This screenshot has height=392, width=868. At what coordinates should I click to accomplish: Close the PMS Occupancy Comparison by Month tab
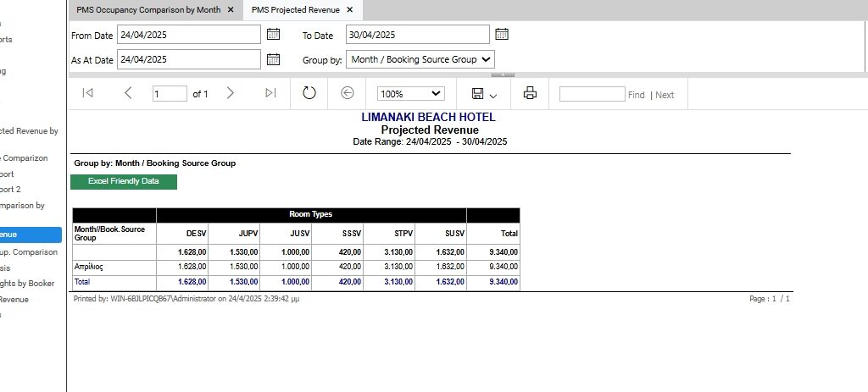point(231,10)
